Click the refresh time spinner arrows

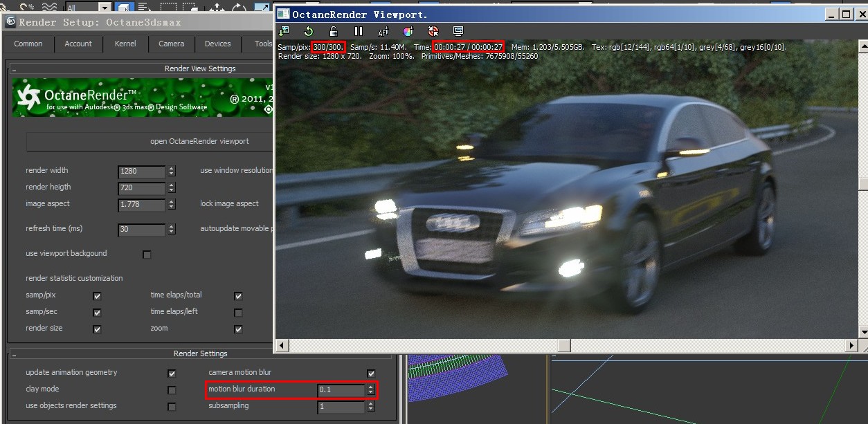(x=172, y=229)
